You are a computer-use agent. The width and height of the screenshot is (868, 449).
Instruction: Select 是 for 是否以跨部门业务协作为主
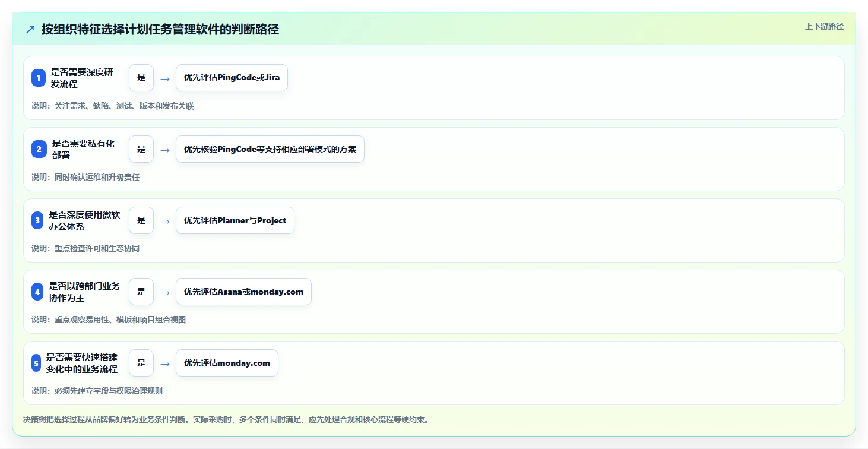pos(141,292)
